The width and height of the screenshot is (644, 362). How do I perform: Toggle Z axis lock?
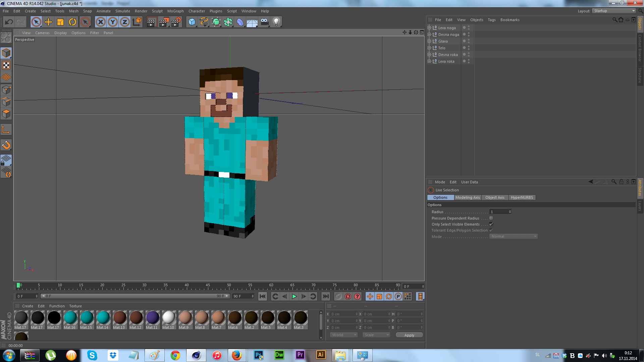point(125,22)
